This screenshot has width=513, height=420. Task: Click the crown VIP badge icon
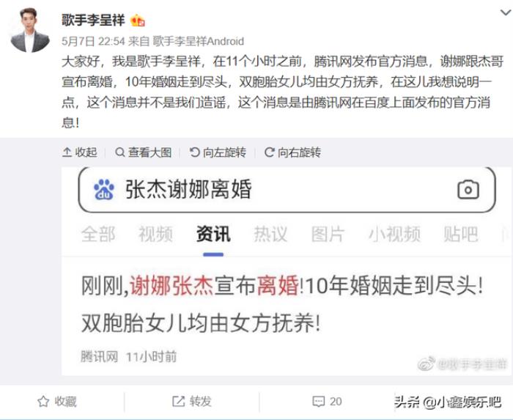pyautogui.click(x=138, y=21)
